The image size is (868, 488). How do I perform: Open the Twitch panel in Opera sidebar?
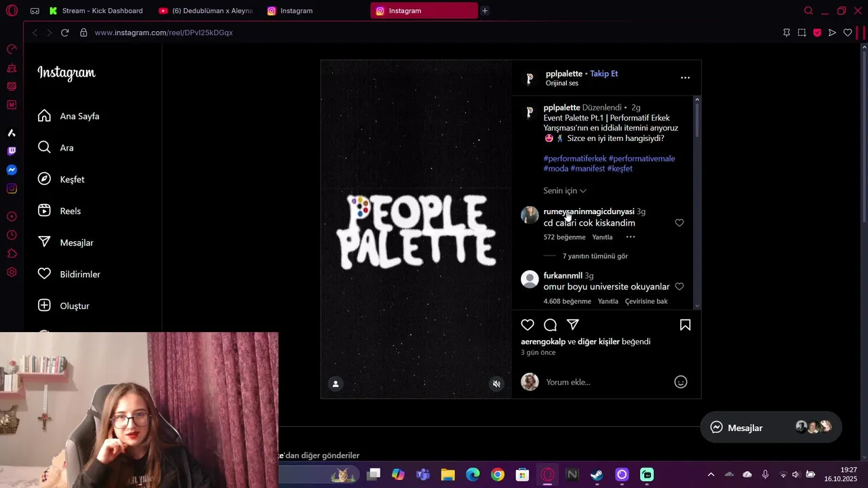[12, 151]
